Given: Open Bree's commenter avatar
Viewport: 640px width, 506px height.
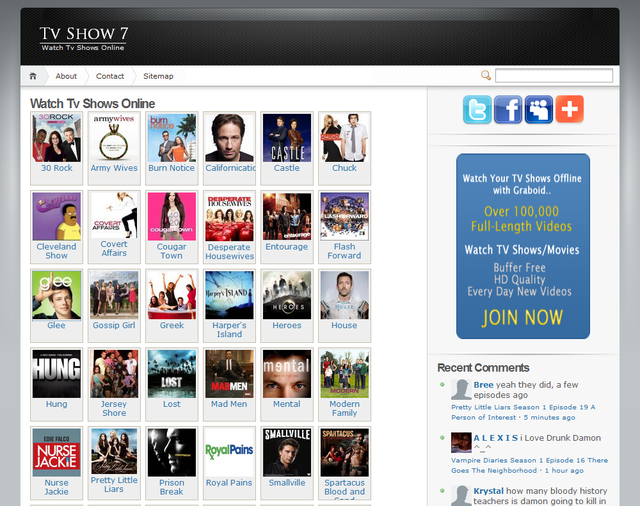Looking at the screenshot, I should 461,389.
